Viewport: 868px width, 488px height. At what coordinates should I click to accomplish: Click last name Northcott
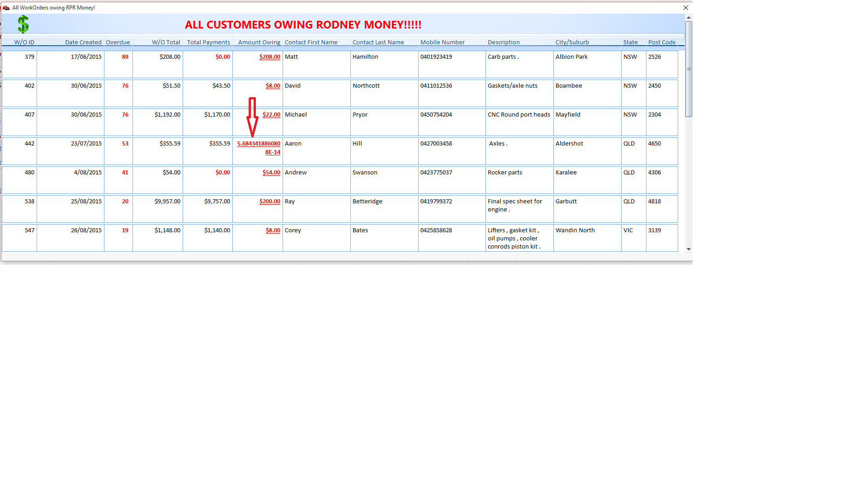(x=366, y=86)
